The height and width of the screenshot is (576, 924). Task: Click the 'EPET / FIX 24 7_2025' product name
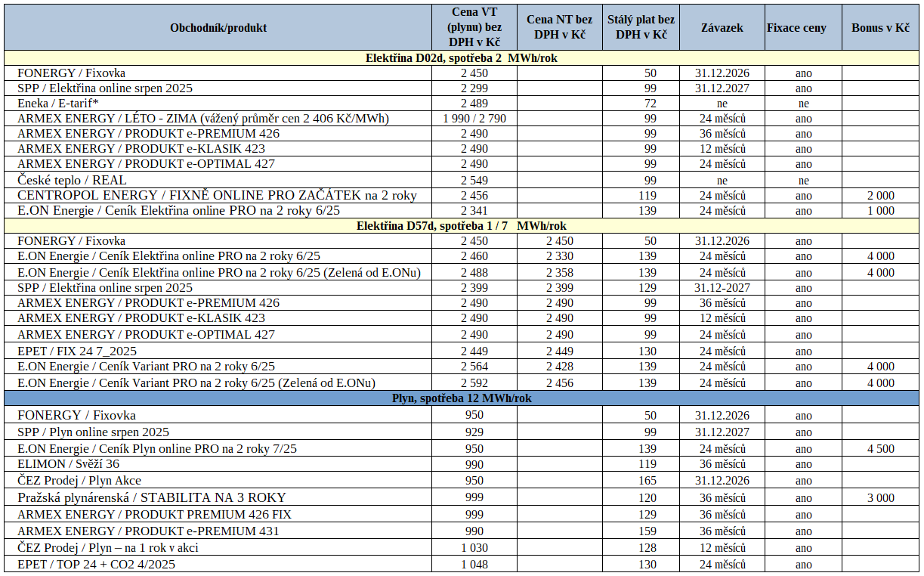[77, 351]
